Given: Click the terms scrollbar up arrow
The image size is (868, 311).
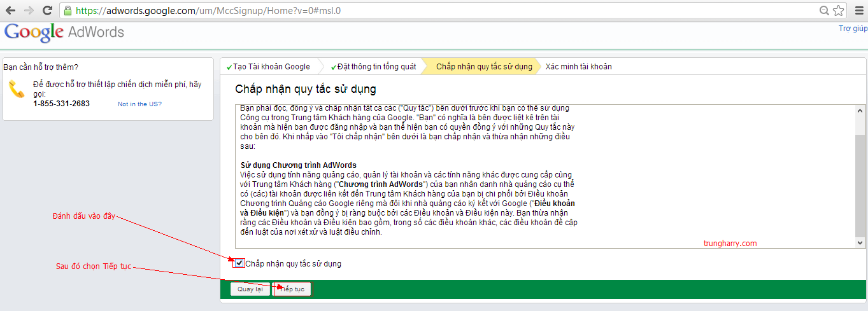Looking at the screenshot, I should [860, 109].
